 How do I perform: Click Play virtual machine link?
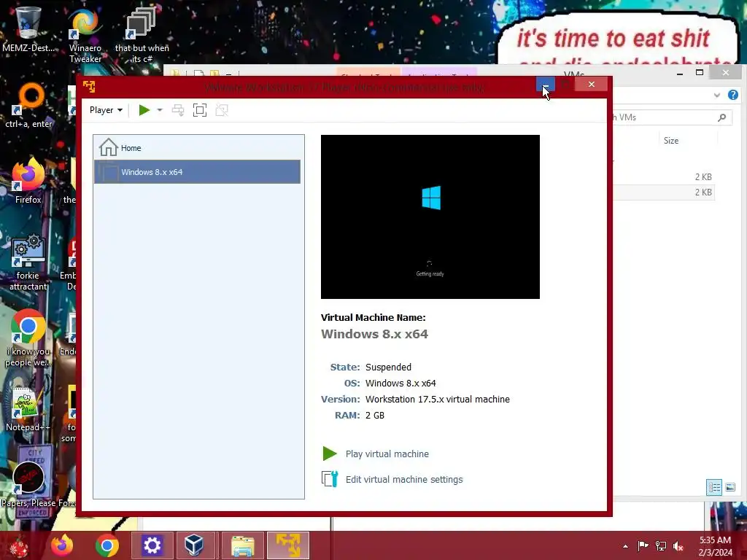[x=387, y=454]
